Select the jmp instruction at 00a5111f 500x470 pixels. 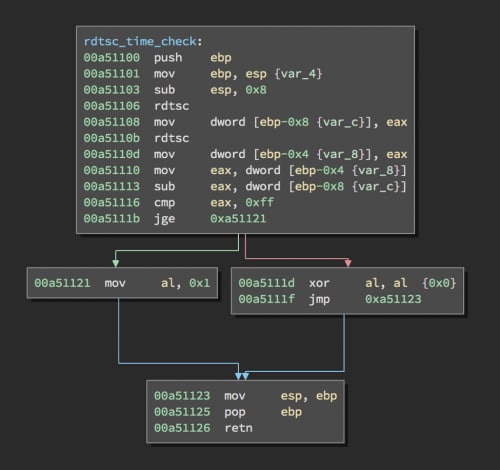pos(319,300)
